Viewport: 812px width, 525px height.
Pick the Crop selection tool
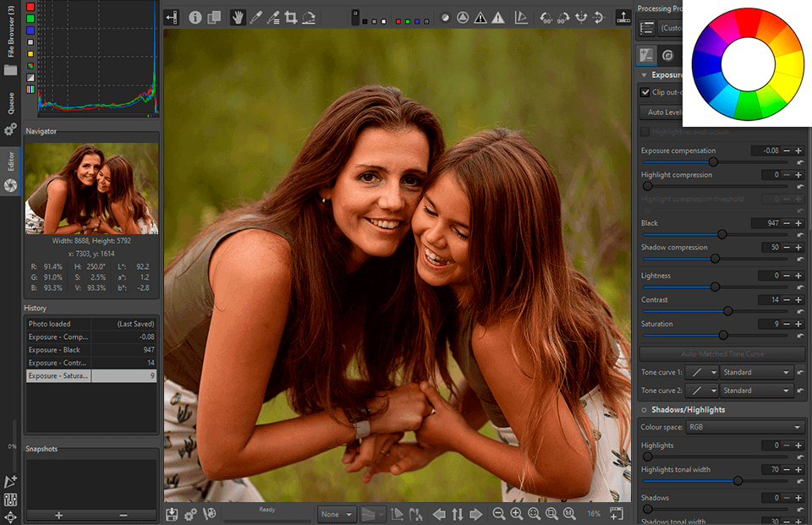291,17
